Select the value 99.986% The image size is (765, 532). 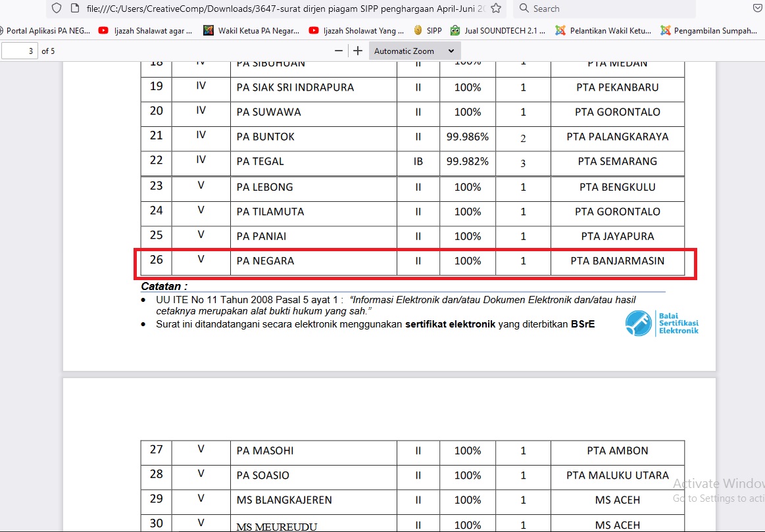click(468, 137)
